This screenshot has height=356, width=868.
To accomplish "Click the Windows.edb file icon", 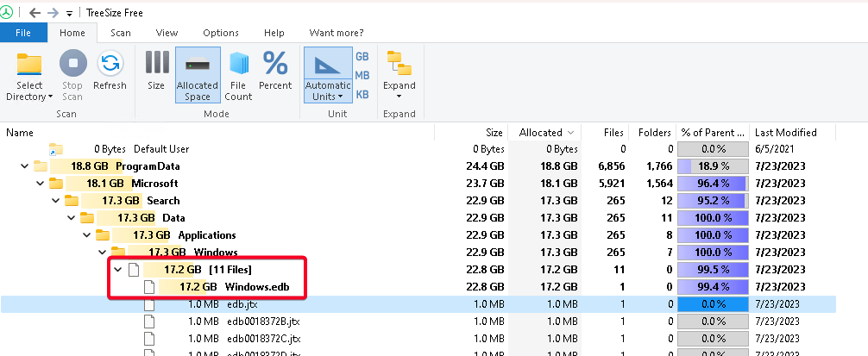I will 149,287.
